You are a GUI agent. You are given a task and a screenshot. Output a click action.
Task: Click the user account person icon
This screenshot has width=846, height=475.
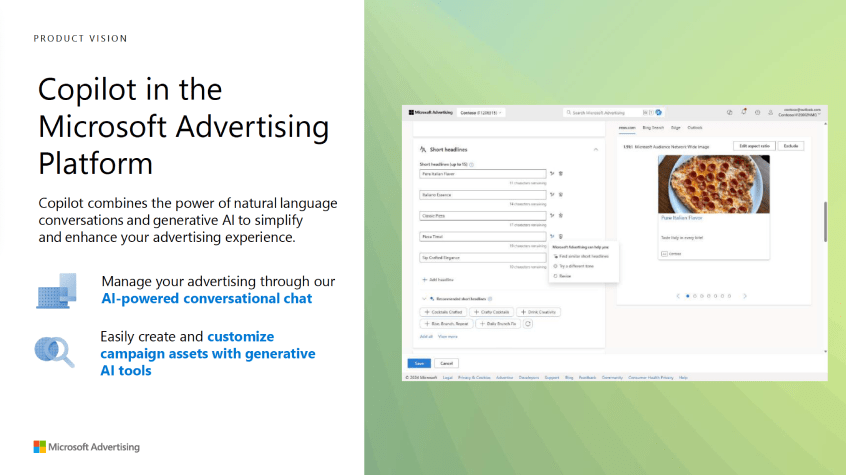pyautogui.click(x=770, y=112)
